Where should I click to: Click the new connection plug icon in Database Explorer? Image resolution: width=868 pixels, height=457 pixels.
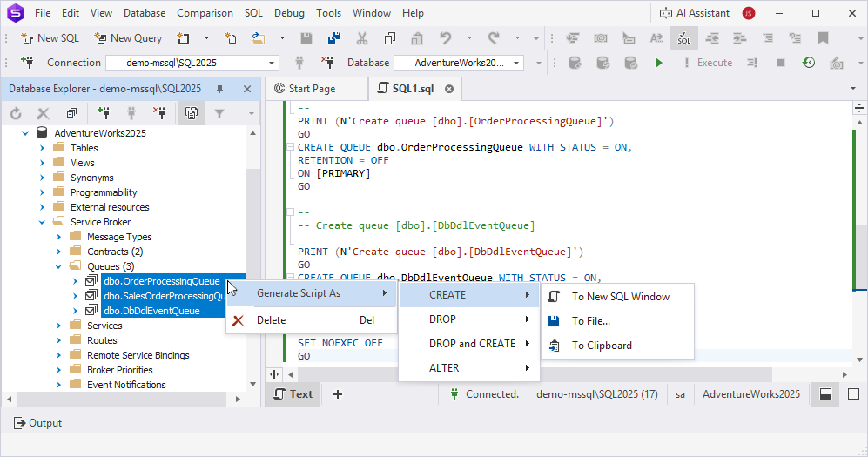tap(104, 113)
